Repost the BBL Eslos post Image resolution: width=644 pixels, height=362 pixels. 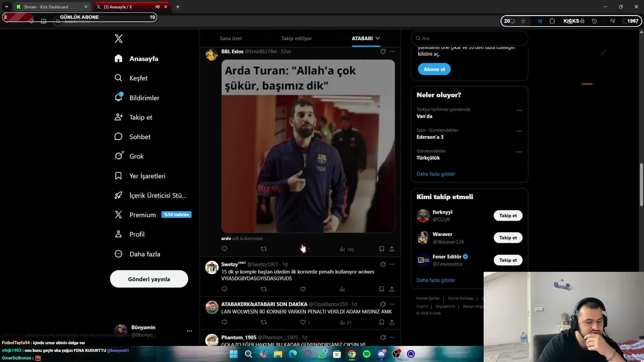point(264,249)
